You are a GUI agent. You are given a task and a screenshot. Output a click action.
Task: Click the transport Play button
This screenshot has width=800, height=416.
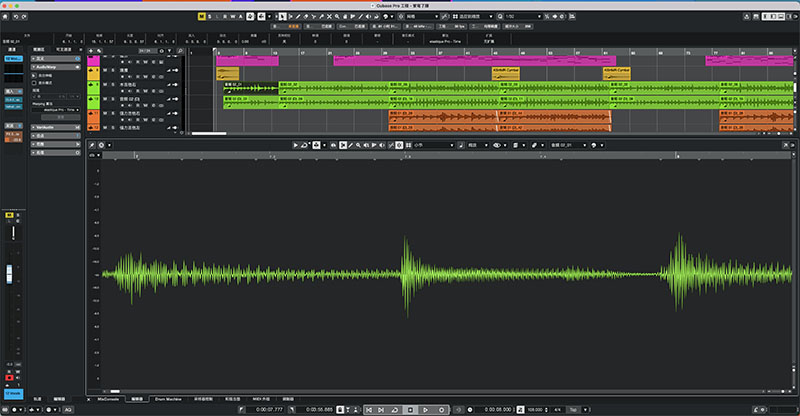pos(426,409)
